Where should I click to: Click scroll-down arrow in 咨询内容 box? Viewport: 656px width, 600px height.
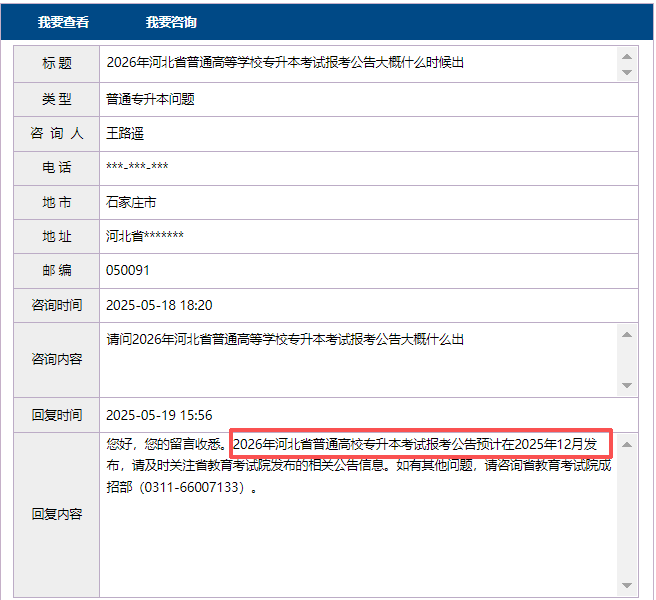627,386
